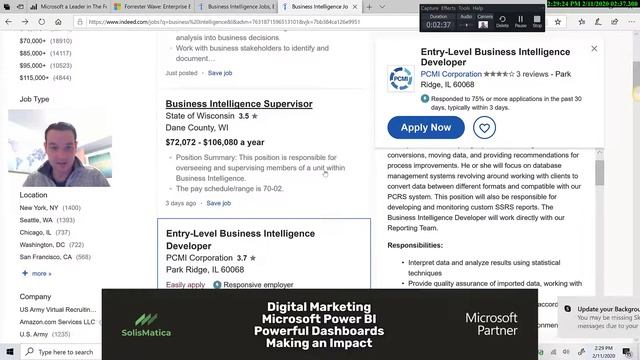The image size is (640, 360).
Task: Click the PCMI company logo
Action: pyautogui.click(x=400, y=78)
